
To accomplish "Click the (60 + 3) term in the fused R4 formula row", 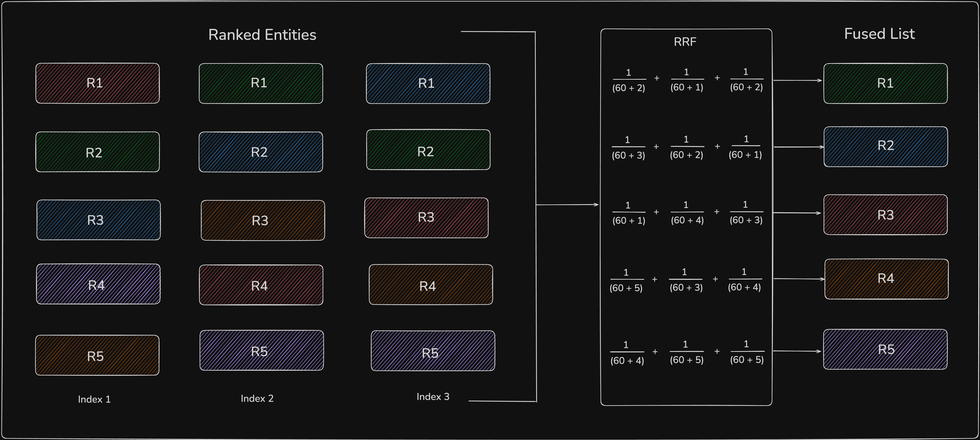I will point(686,287).
